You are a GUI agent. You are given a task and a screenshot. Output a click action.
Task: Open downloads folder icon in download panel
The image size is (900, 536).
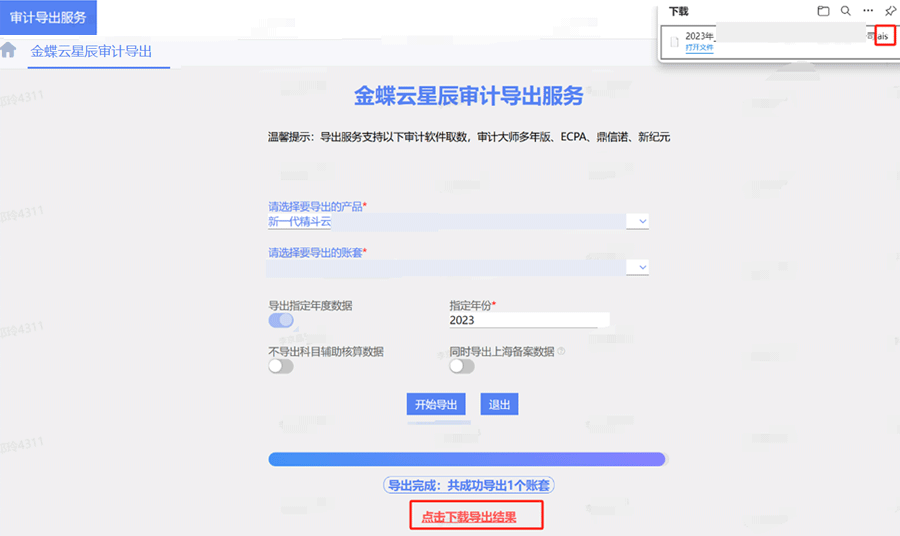[823, 11]
